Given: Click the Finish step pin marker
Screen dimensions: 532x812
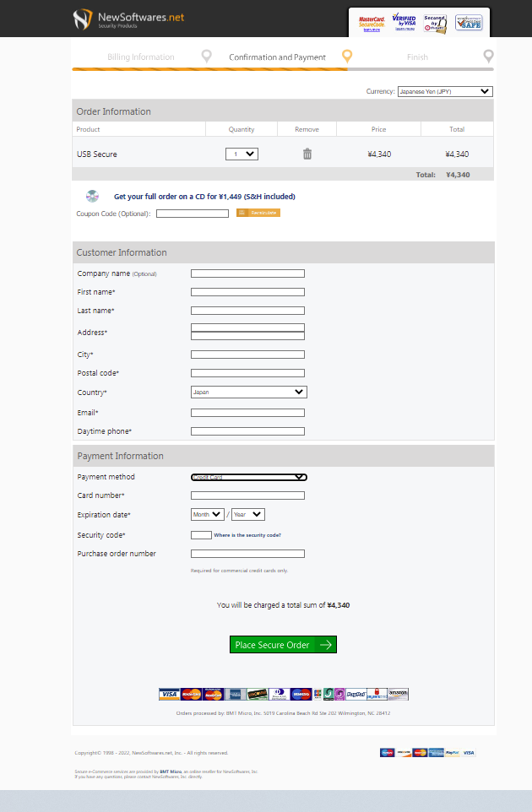Looking at the screenshot, I should (488, 57).
